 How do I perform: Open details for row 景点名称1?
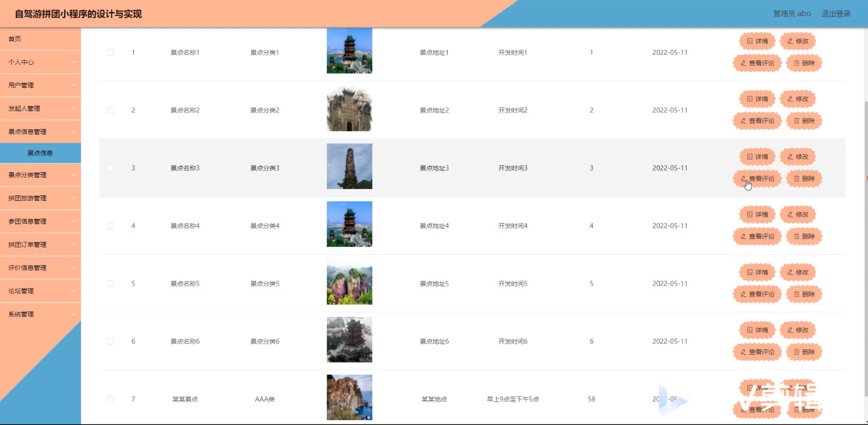pos(757,41)
